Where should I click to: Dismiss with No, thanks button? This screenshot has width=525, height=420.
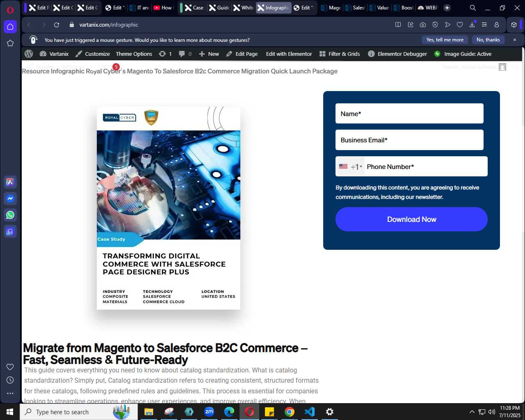point(488,40)
